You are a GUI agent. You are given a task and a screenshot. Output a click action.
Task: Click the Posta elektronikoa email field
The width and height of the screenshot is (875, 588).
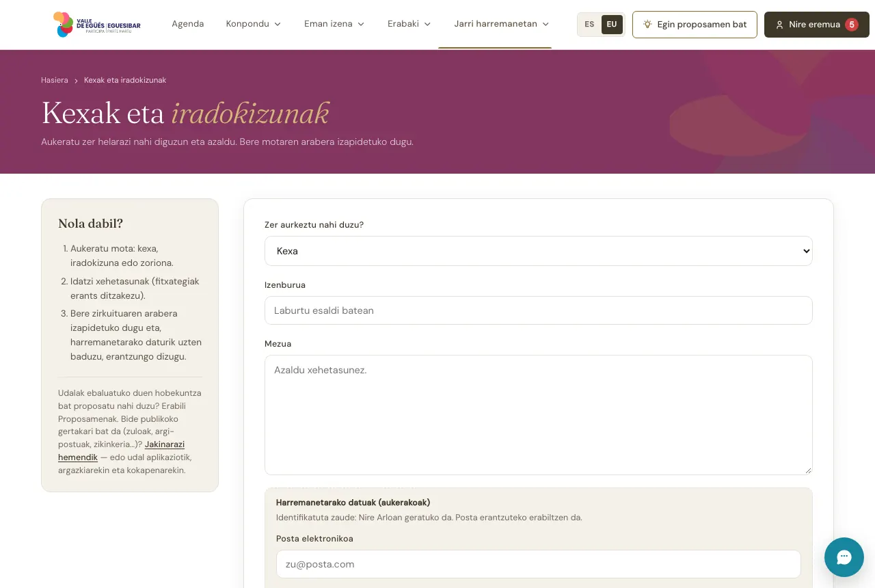pyautogui.click(x=539, y=565)
